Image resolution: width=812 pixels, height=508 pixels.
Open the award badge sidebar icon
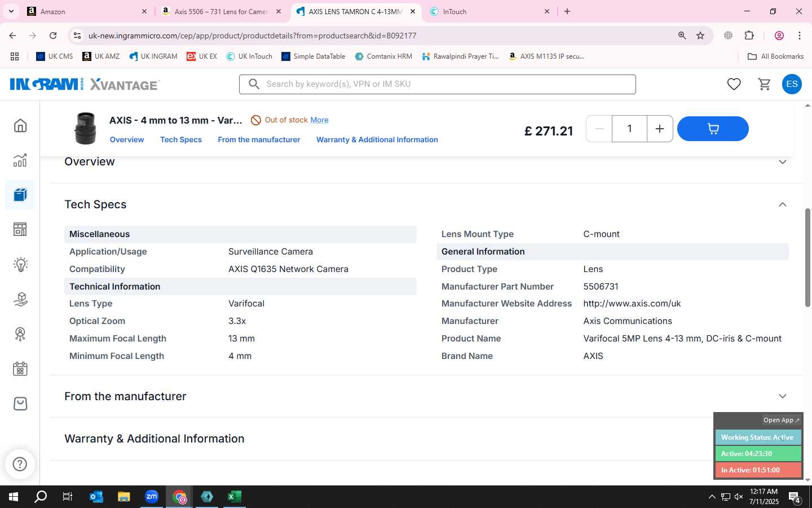pos(20,334)
